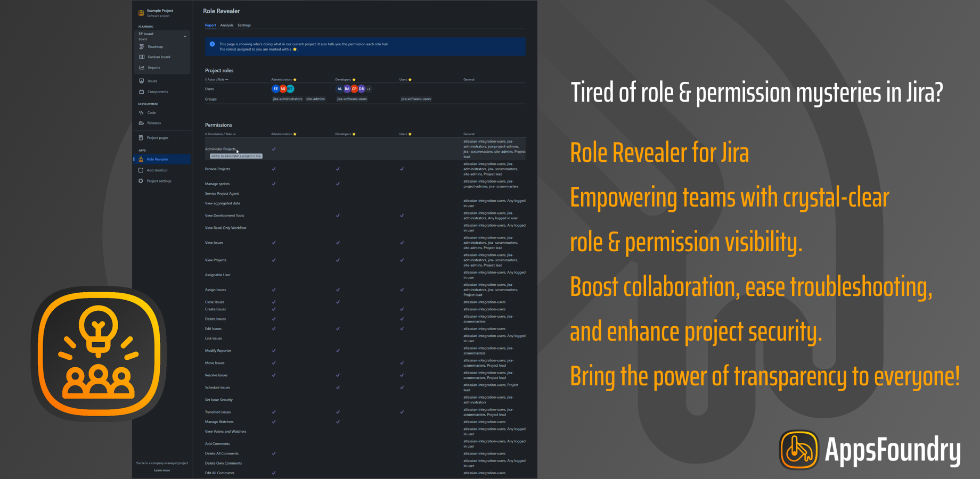Image resolution: width=980 pixels, height=479 pixels.
Task: Click Users checkmark for Browse Projects
Action: 402,169
